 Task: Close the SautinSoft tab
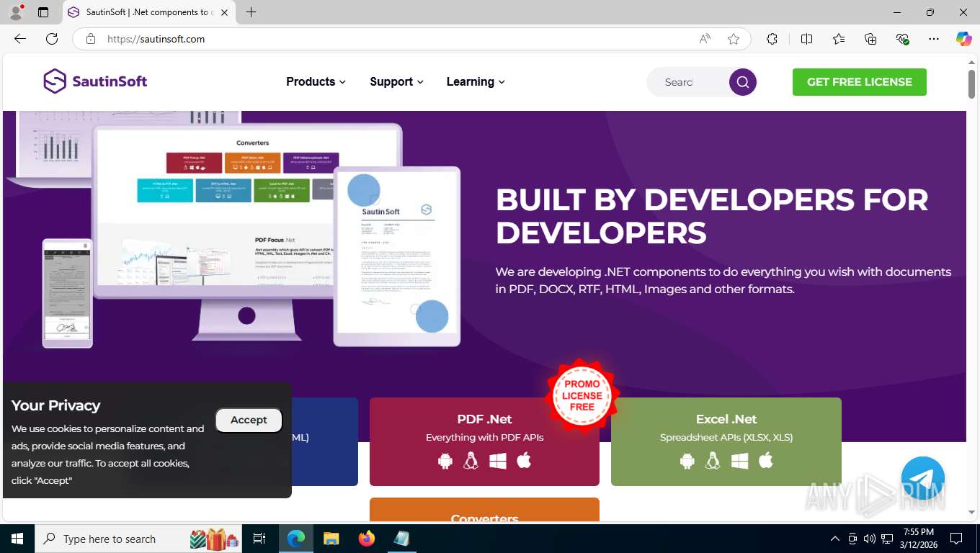pyautogui.click(x=225, y=12)
